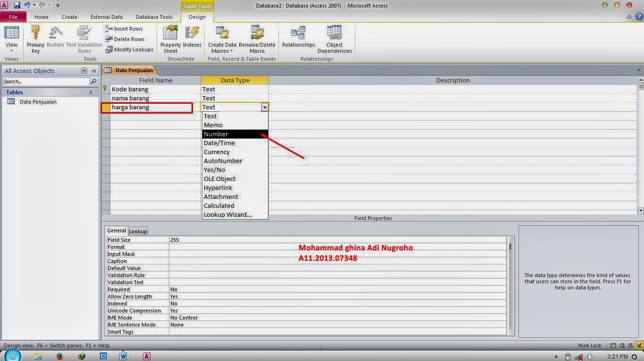Select the General tab in Field Properties
Screen dimensions: 644x361
(116, 230)
